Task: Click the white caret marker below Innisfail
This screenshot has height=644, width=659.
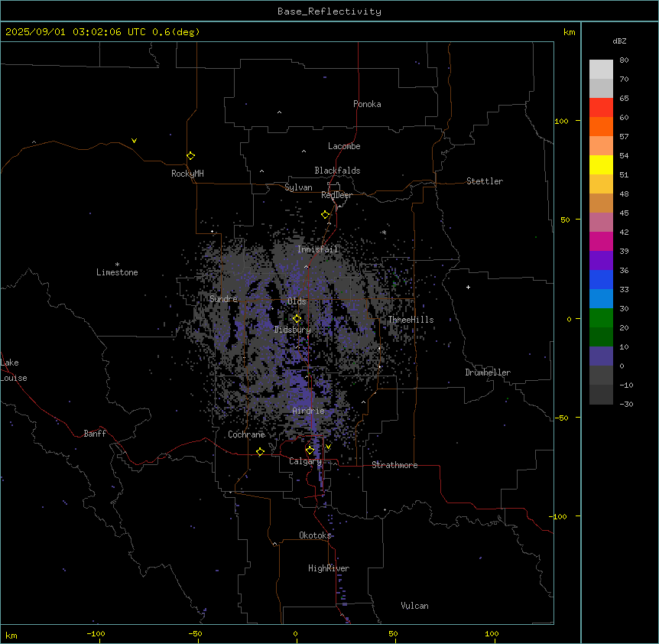Action: 306,266
